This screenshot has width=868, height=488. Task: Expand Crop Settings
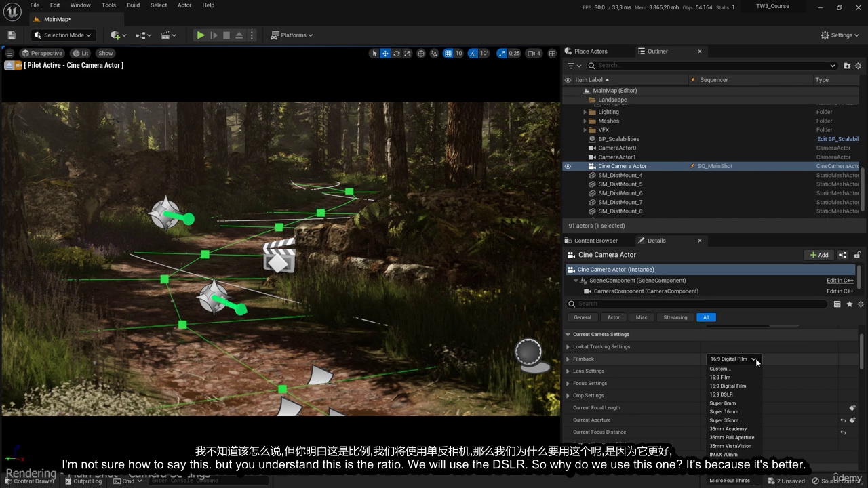click(568, 396)
